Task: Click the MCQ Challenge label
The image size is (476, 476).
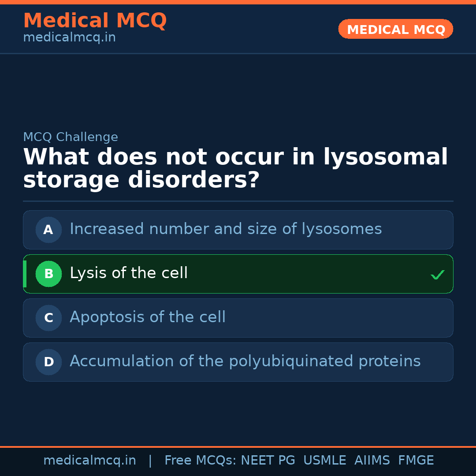Action: tap(71, 137)
